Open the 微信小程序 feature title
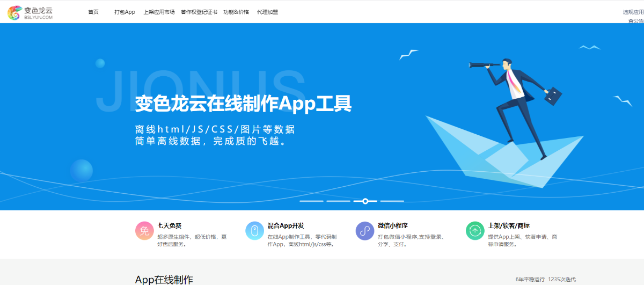 pyautogui.click(x=393, y=226)
